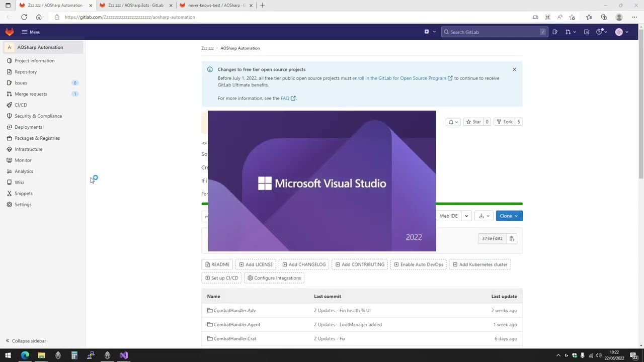Collapse the GitLab sidebar
The width and height of the screenshot is (644, 362).
click(x=26, y=341)
